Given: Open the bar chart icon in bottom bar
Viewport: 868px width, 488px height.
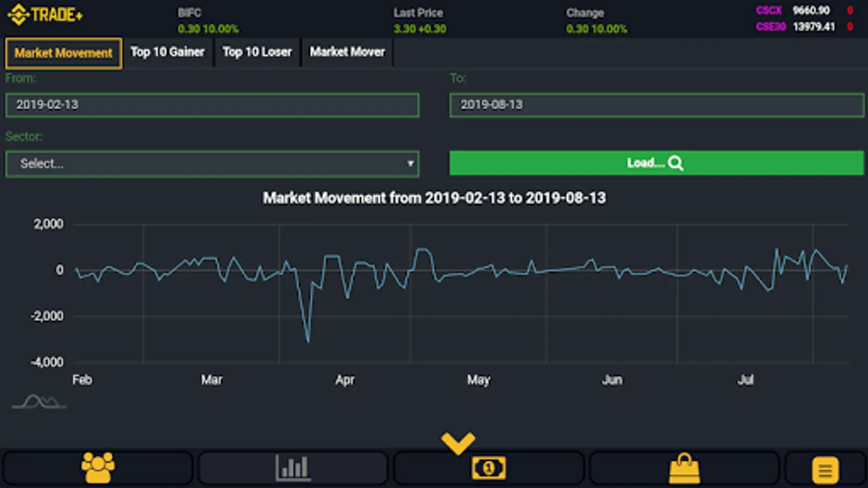Looking at the screenshot, I should [x=293, y=467].
